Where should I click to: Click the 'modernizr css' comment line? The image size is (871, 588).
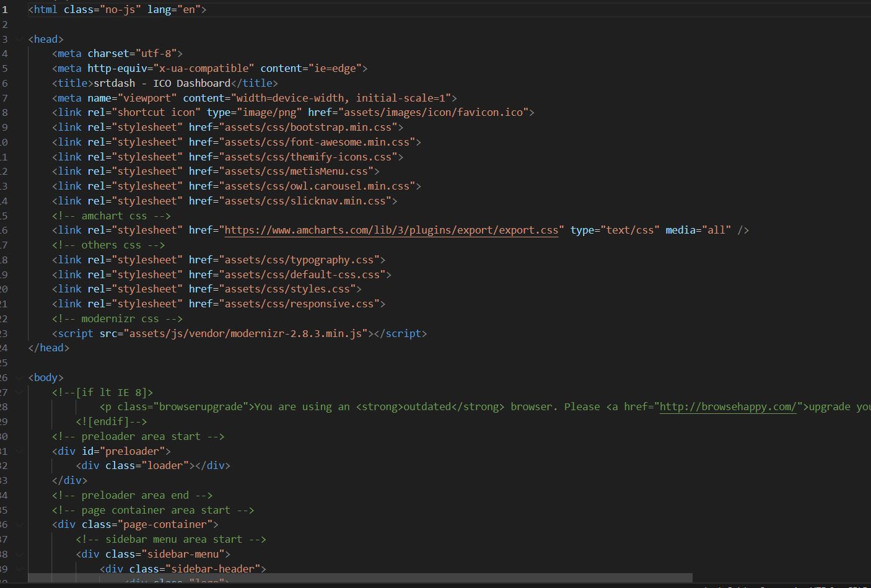117,318
